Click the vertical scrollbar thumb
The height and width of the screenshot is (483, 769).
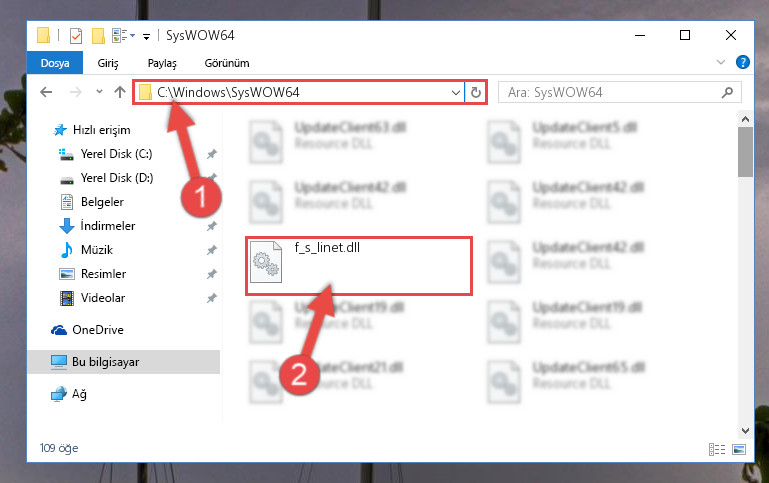click(745, 152)
